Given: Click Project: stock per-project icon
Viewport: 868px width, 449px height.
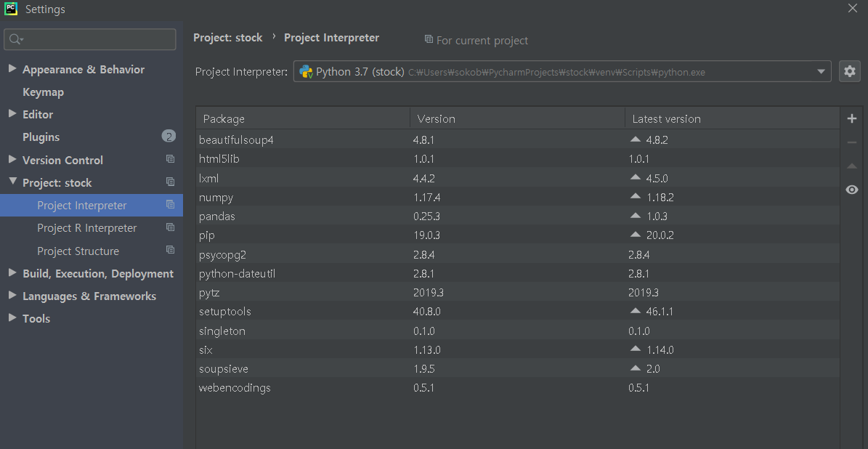Looking at the screenshot, I should coord(171,182).
